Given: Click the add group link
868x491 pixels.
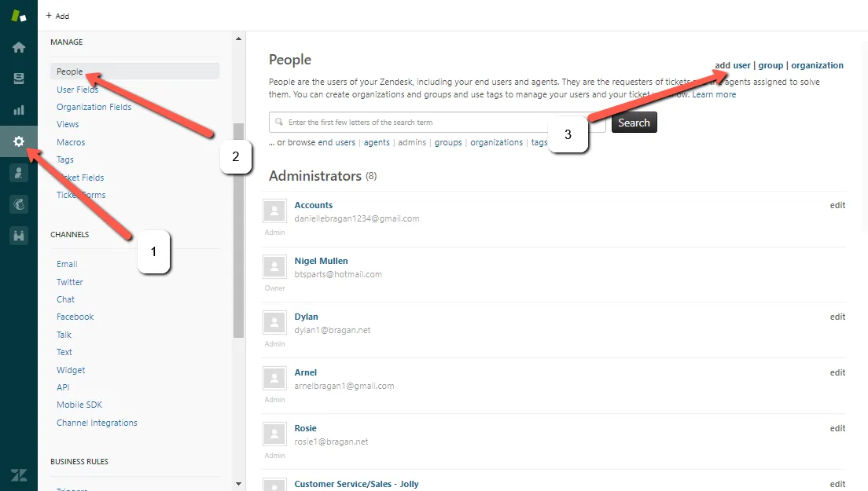Looking at the screenshot, I should point(771,65).
